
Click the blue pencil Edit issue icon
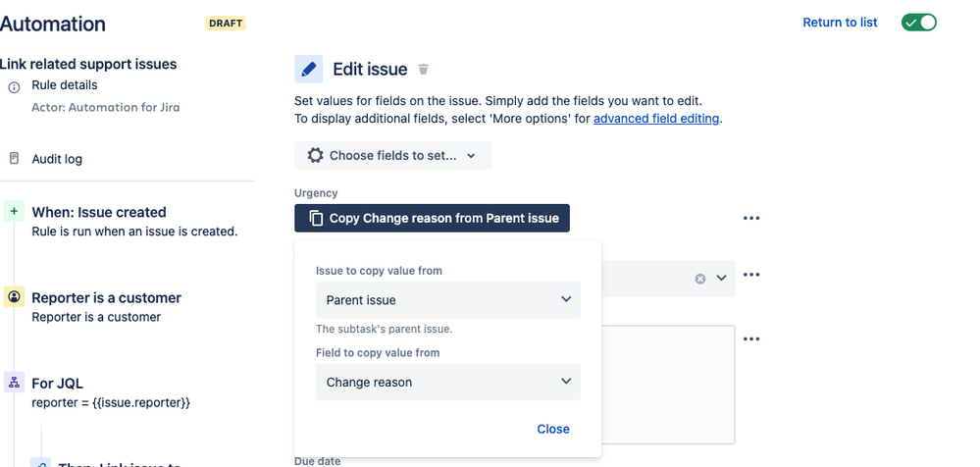click(x=309, y=70)
